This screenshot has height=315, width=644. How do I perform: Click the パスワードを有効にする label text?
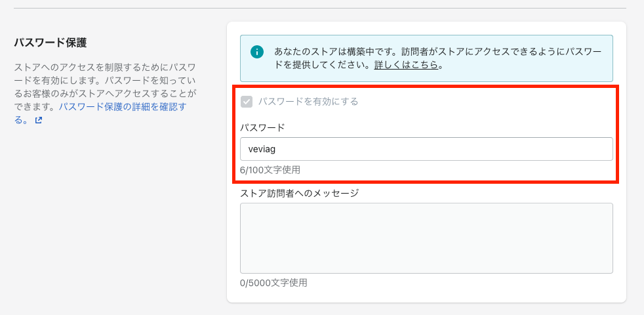tap(308, 102)
